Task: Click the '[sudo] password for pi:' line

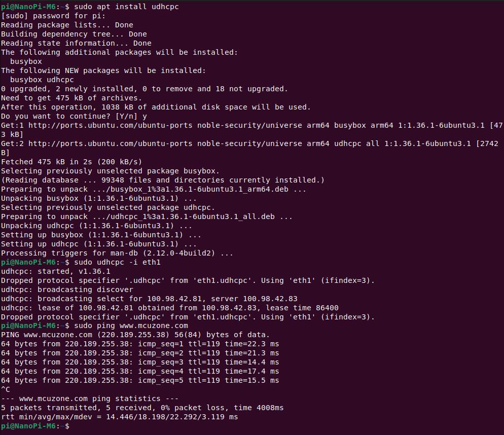Action: (x=53, y=16)
